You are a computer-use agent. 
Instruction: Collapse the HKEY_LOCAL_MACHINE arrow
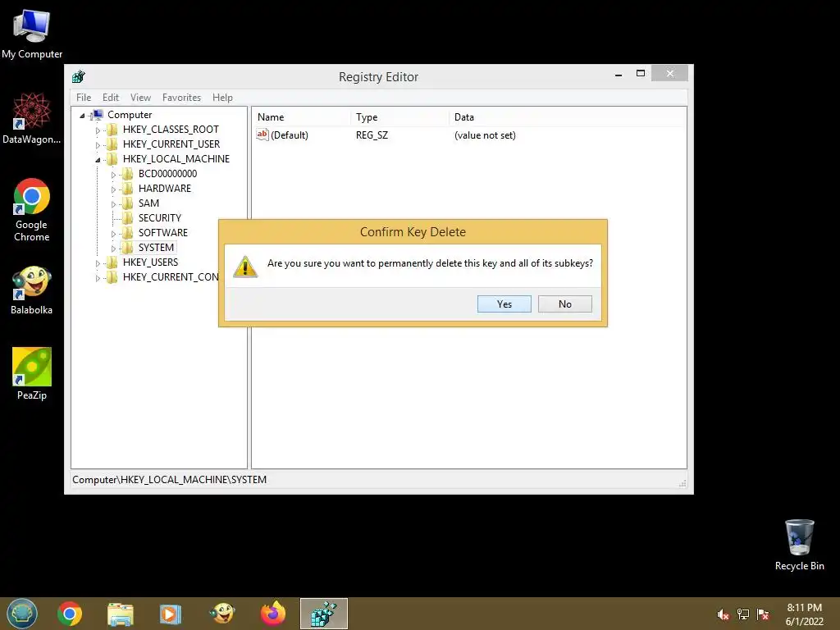point(98,160)
